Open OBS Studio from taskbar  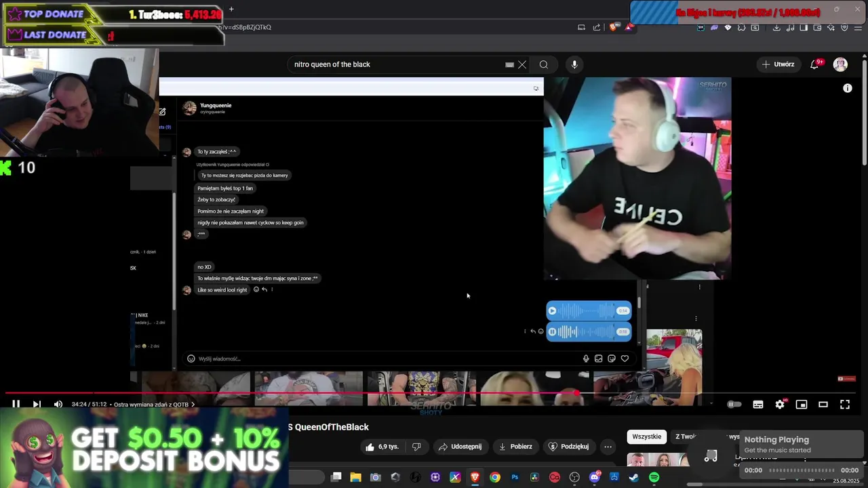coord(574,478)
